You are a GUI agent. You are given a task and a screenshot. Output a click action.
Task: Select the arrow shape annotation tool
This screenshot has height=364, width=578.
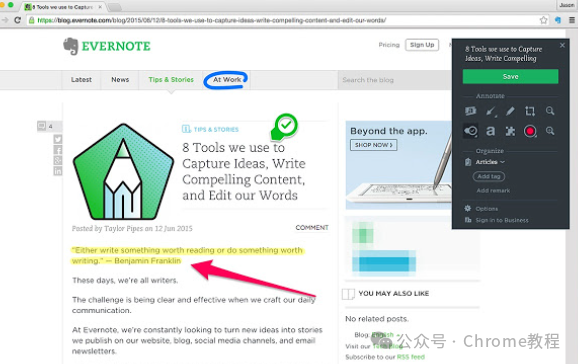click(490, 111)
